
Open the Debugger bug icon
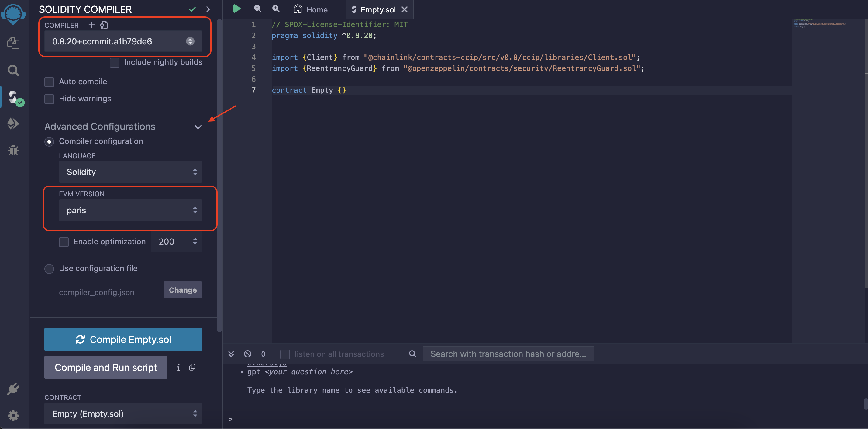[x=13, y=150]
